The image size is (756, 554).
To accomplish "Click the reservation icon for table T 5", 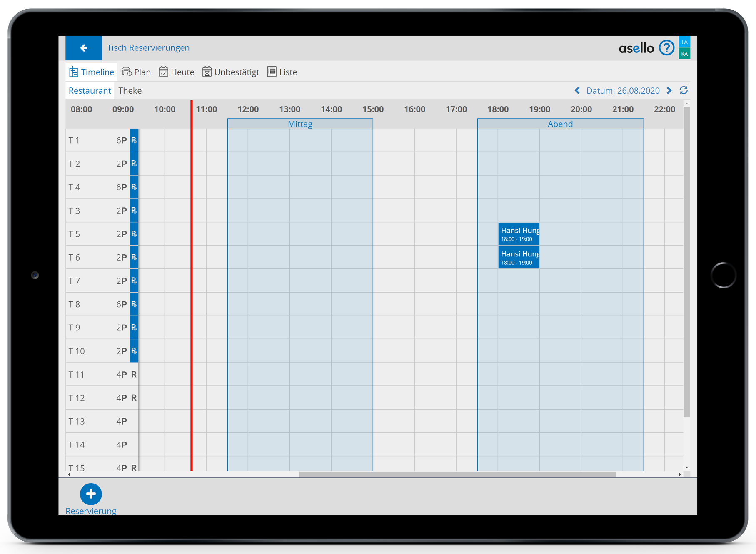I will (134, 234).
